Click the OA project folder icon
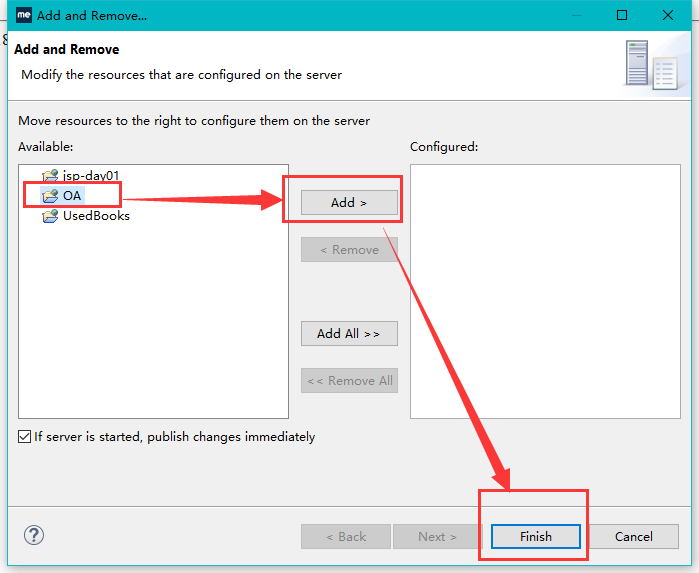This screenshot has height=573, width=699. [50, 195]
